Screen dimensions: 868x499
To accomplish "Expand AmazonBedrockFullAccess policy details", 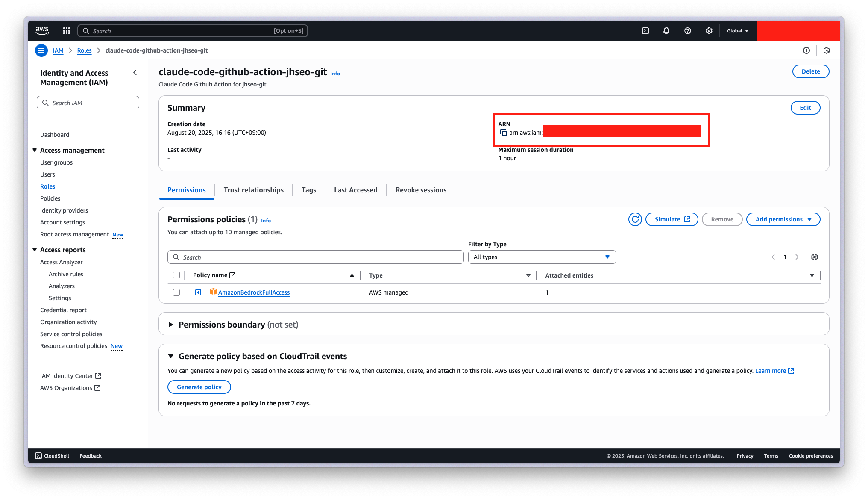I will (198, 292).
